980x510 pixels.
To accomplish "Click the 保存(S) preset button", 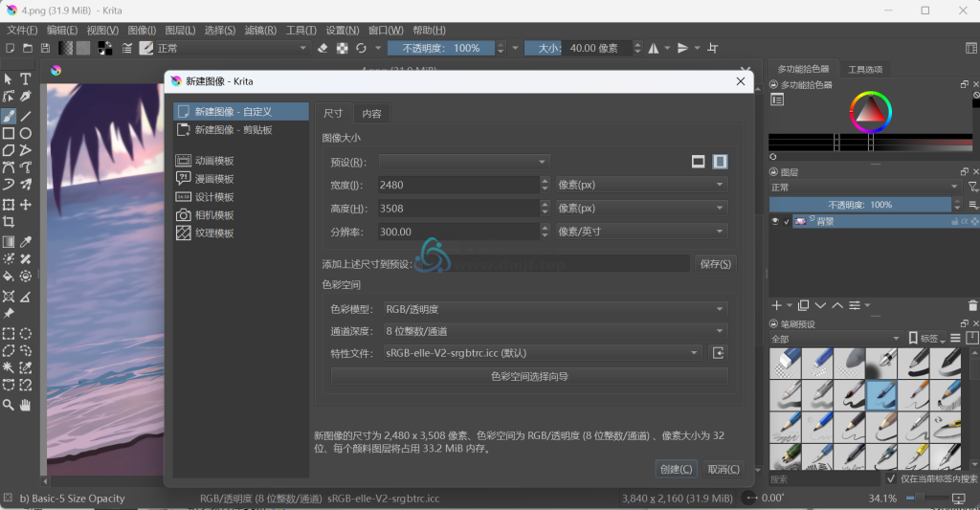I will pos(716,264).
